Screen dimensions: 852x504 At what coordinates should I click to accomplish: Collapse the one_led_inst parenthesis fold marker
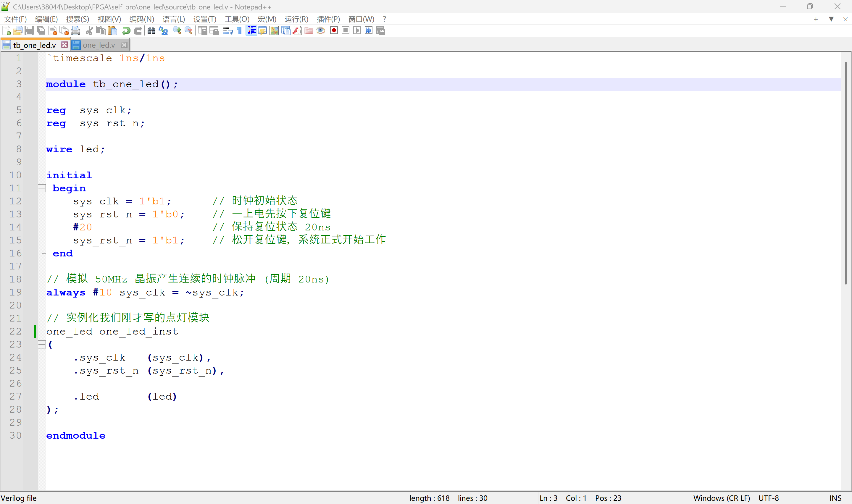[42, 344]
